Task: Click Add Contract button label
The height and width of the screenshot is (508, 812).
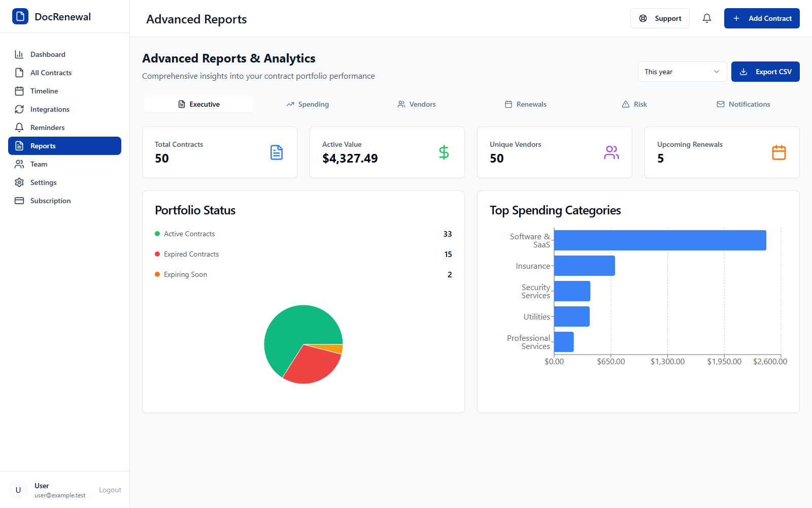Action: coord(770,18)
